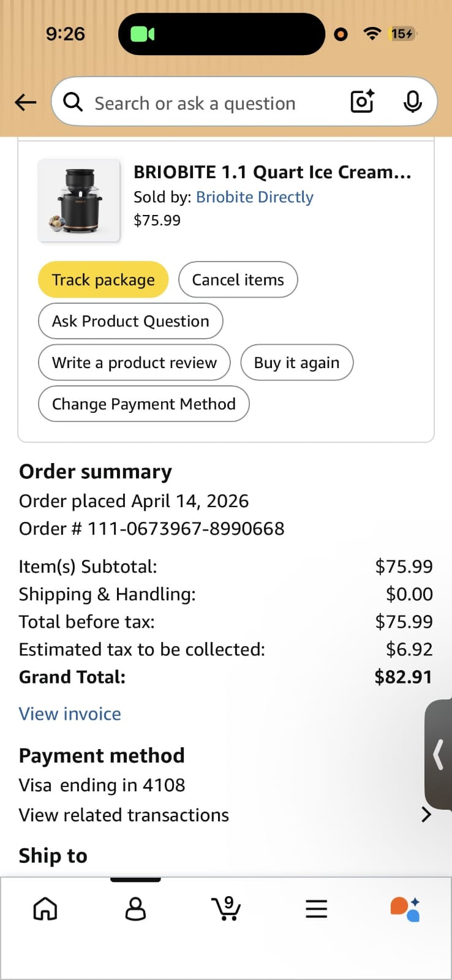Open the hamburger menu icon
The width and height of the screenshot is (452, 980).
316,909
